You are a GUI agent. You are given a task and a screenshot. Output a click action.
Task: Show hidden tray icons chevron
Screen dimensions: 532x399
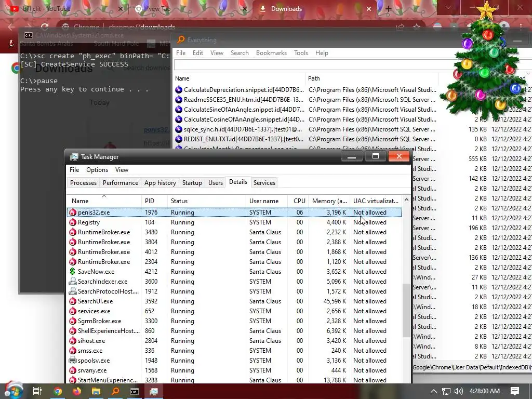[433, 391]
